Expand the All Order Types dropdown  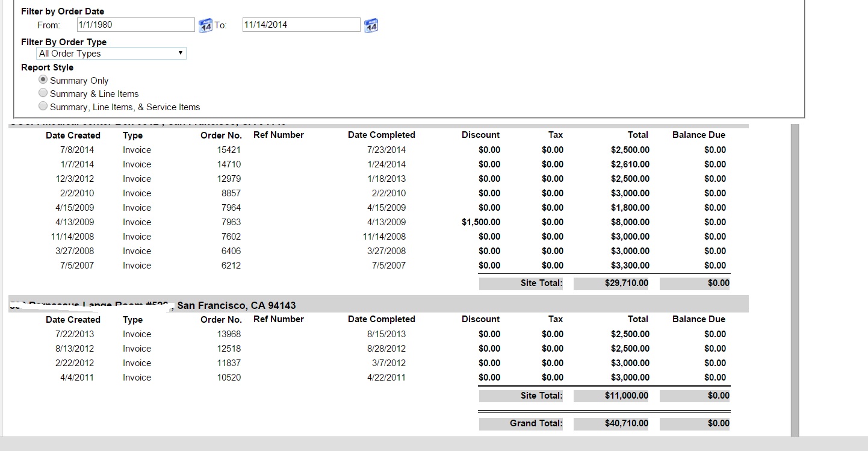111,54
